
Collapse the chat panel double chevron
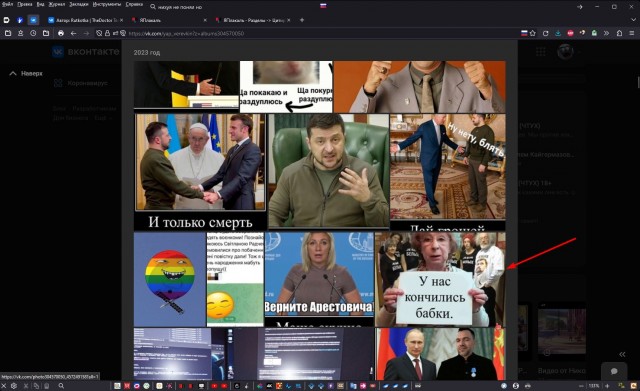(x=622, y=354)
